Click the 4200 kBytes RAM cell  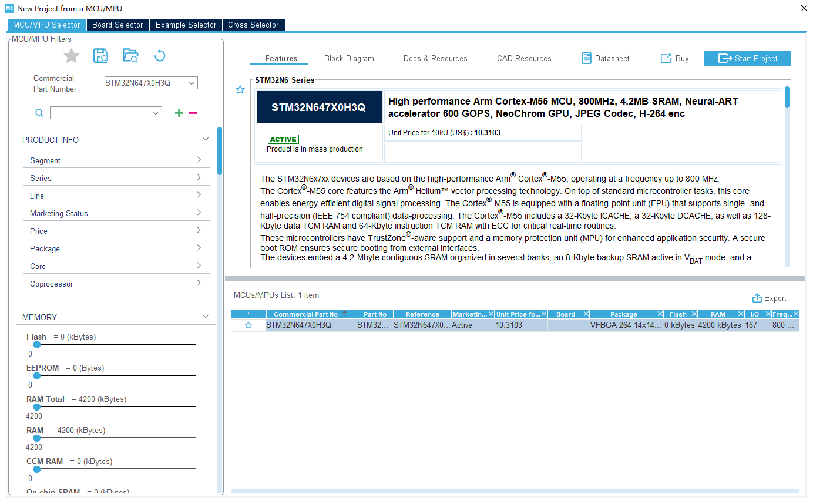(720, 325)
